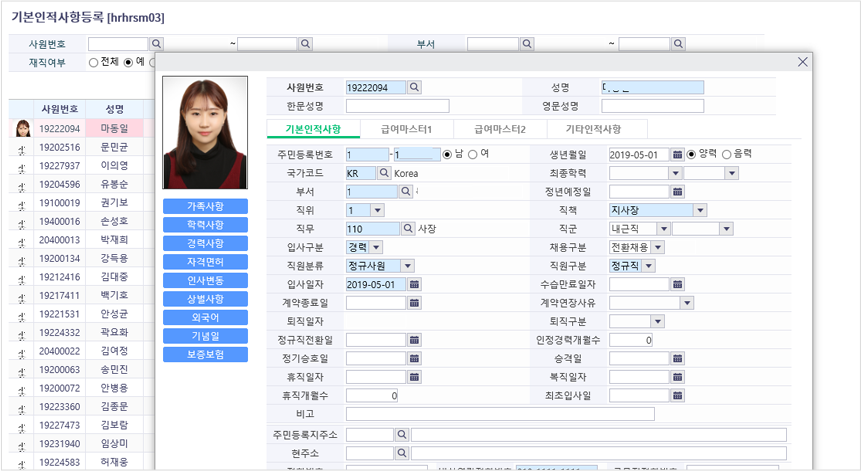Click 자격면허 button
Screen dimensions: 861x471
pos(205,262)
